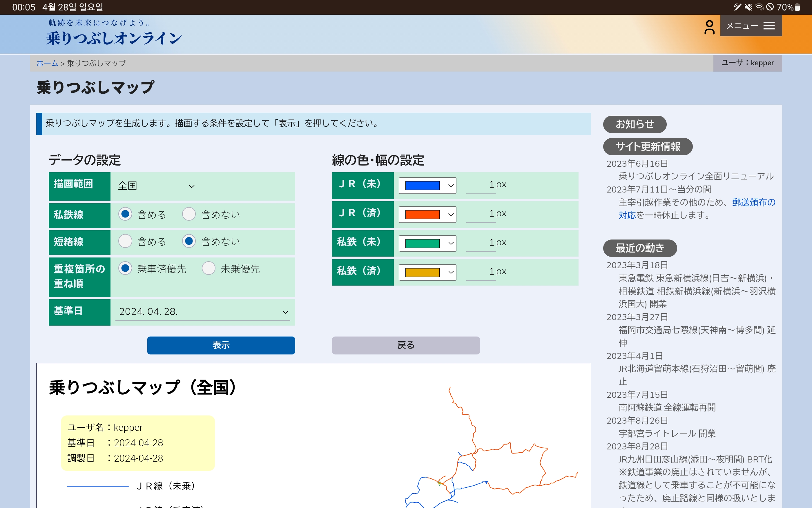The height and width of the screenshot is (508, 812).
Task: Expand the 描画範囲 全国 dropdown
Action: [x=156, y=186]
